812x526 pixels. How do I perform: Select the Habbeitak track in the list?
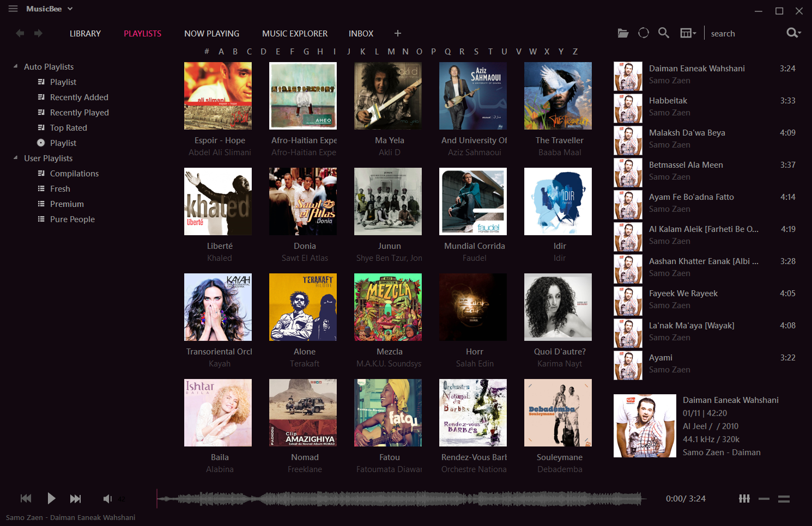706,108
